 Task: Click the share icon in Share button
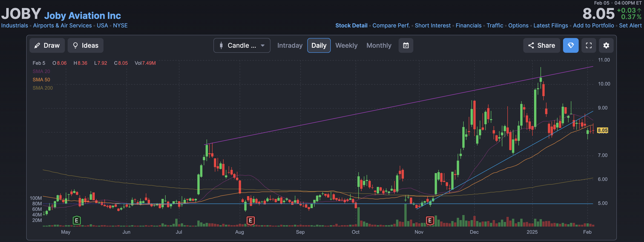pyautogui.click(x=531, y=45)
